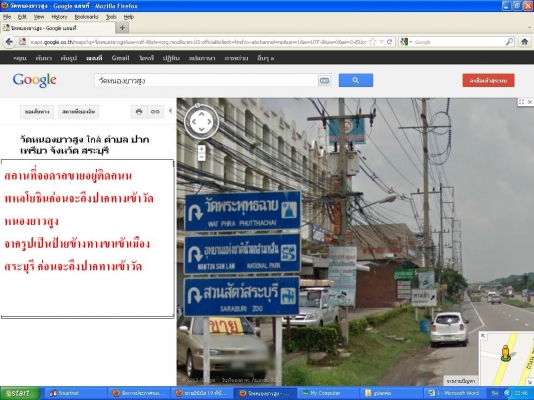Open new tab with plus button
Image resolution: width=534 pixels, height=400 pixels.
[x=122, y=28]
